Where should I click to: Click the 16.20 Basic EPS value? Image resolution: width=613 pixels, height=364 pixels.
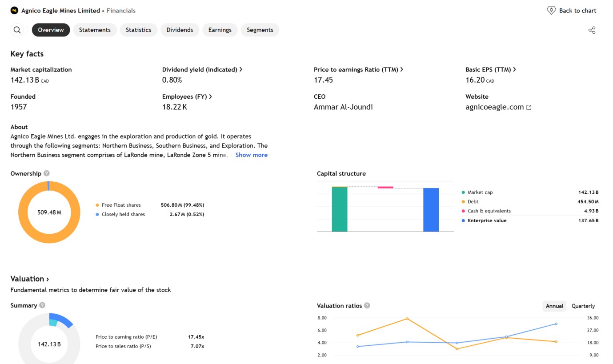coord(480,80)
